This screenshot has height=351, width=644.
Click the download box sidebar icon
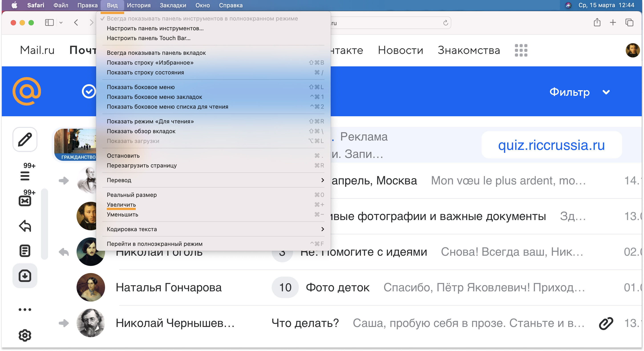(x=25, y=276)
